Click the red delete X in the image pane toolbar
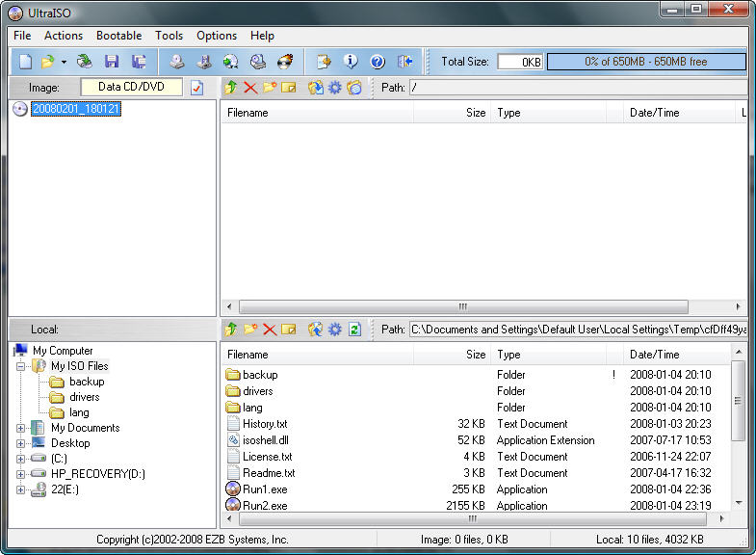The width and height of the screenshot is (756, 555). point(250,88)
